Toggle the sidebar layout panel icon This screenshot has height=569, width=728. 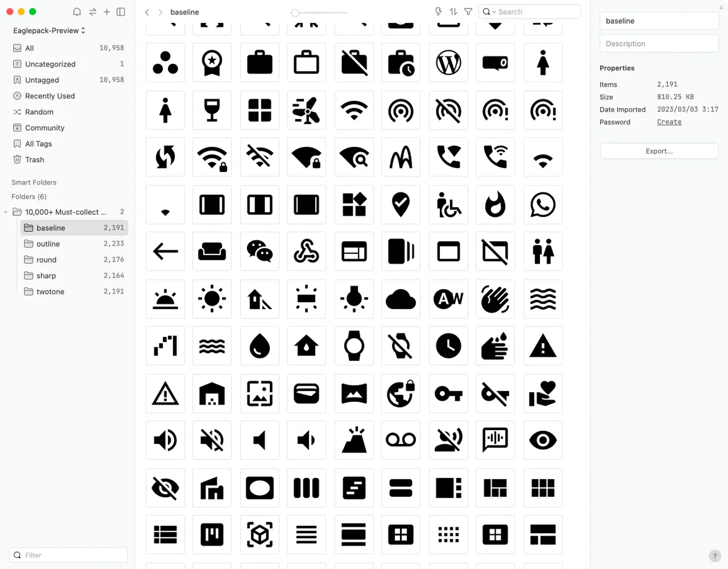(121, 12)
